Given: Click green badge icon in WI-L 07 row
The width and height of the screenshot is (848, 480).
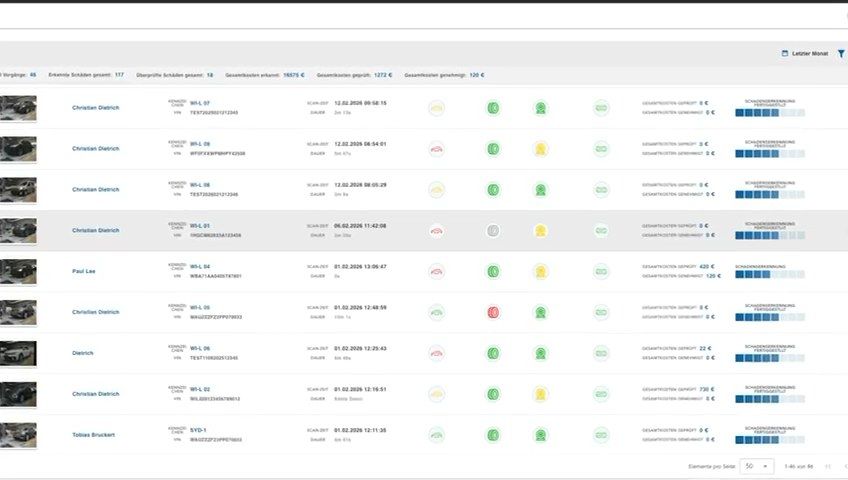Looking at the screenshot, I should pos(540,108).
